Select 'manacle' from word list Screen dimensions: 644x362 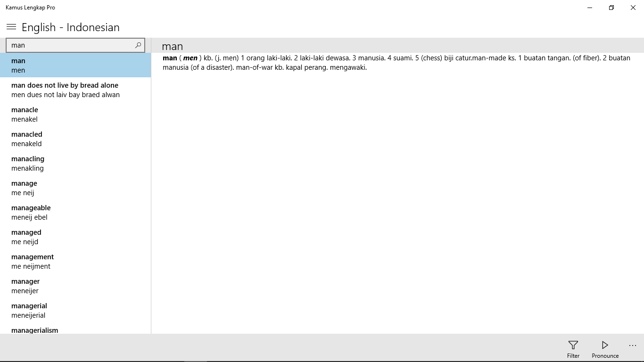(75, 114)
